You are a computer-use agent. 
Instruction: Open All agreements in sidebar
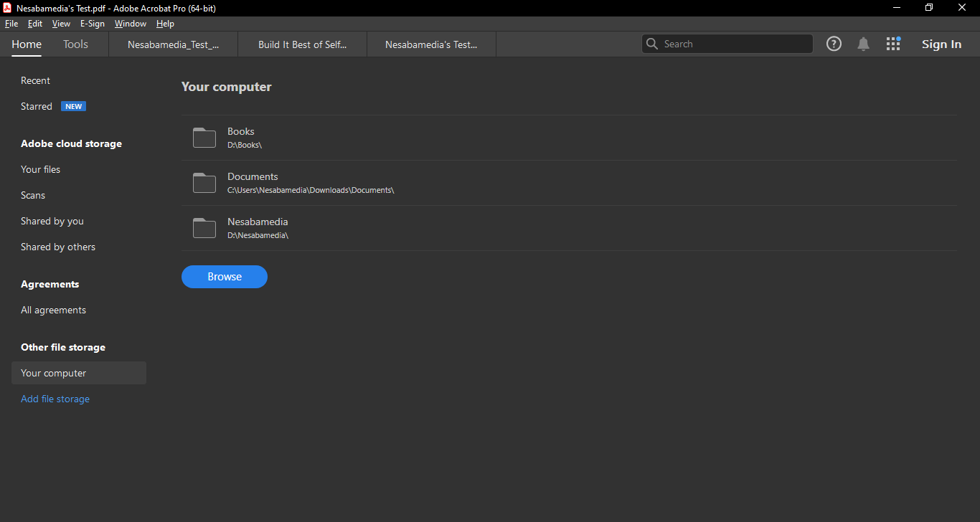tap(53, 310)
